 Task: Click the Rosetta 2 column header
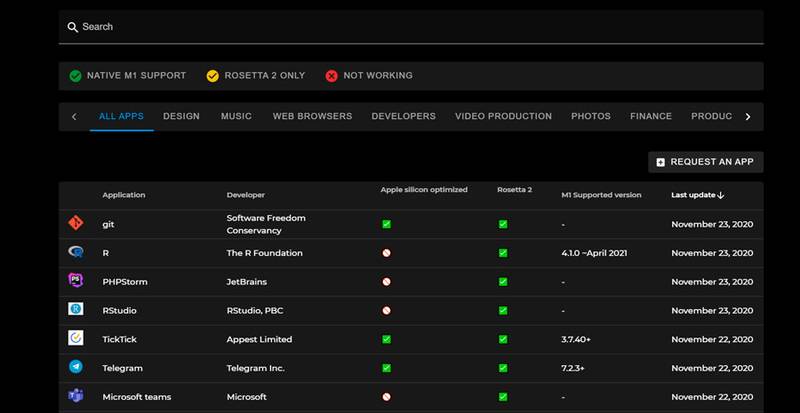coord(514,189)
